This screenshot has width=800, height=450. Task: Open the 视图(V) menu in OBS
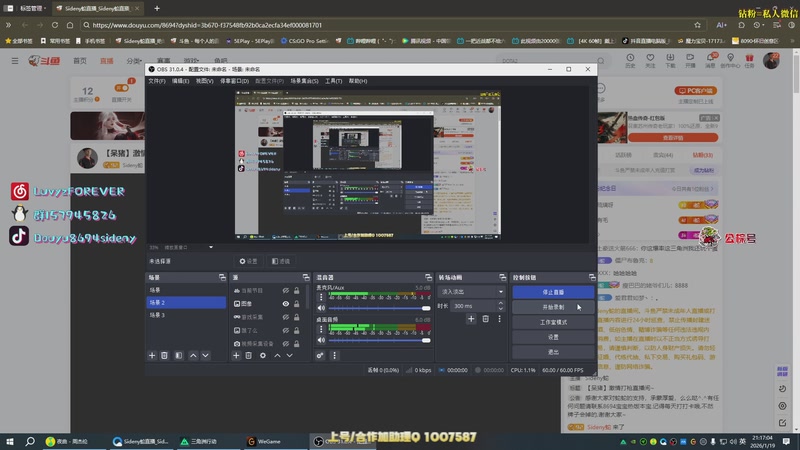pyautogui.click(x=205, y=81)
